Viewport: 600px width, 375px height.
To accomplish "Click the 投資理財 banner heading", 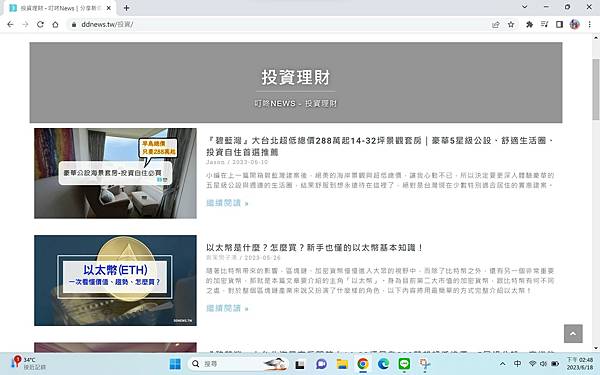I will click(296, 77).
